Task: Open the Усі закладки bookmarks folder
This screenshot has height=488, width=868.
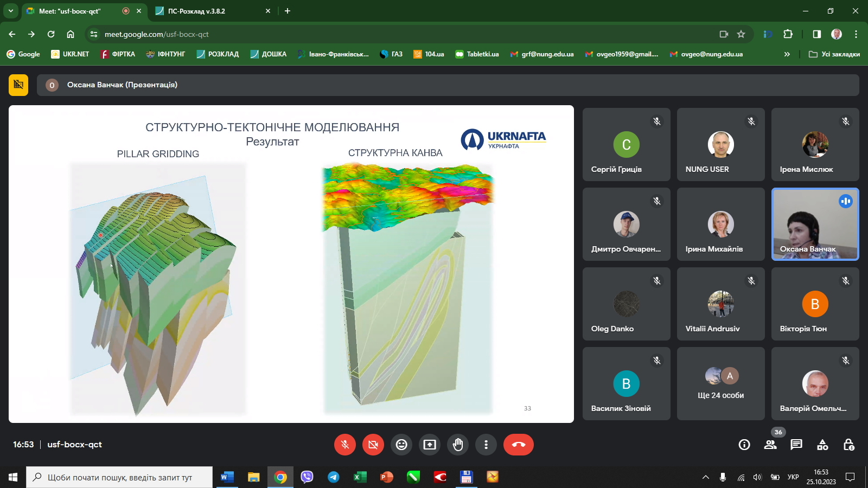Action: (834, 54)
